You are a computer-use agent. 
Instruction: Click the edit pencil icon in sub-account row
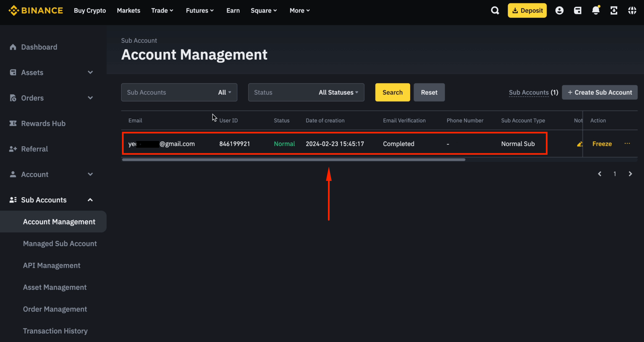[580, 144]
